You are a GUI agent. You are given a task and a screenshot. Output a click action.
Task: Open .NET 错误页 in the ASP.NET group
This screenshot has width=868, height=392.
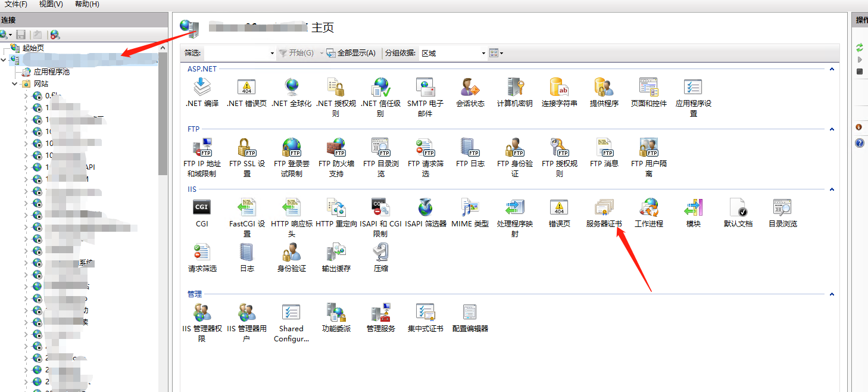pos(246,93)
